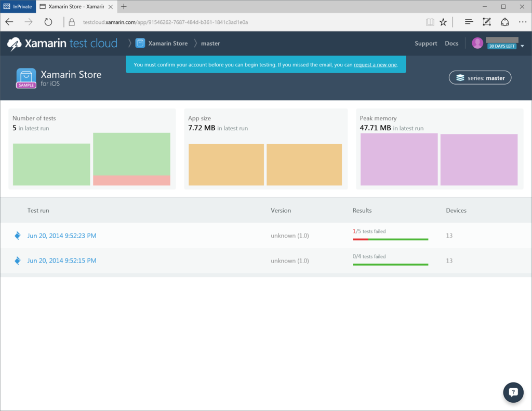532x411 pixels.
Task: Click first purple Peak memory bar
Action: [x=399, y=159]
